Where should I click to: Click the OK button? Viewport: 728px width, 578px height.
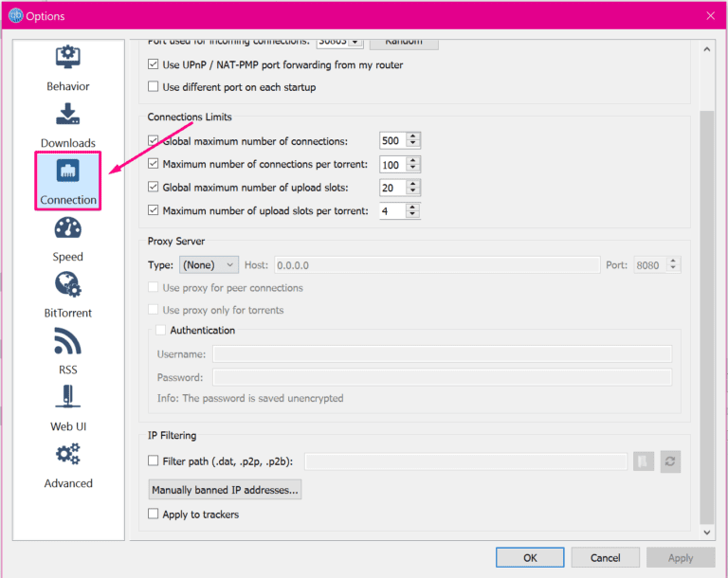pyautogui.click(x=530, y=557)
